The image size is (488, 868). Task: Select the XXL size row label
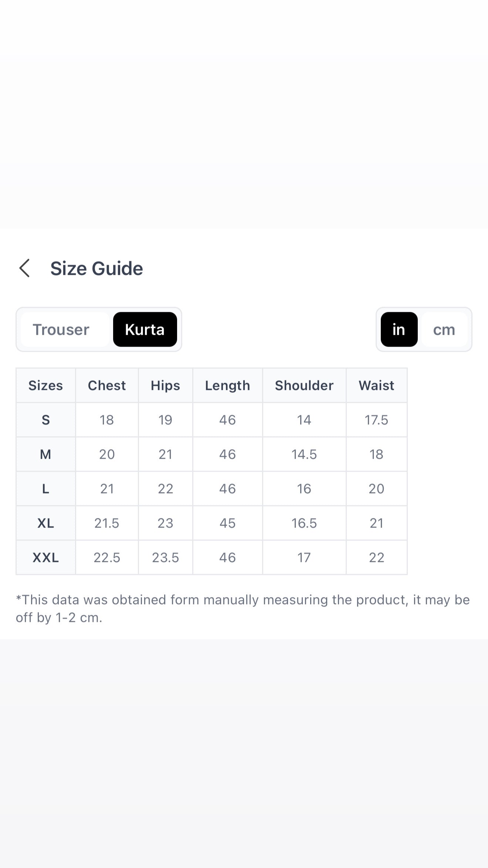click(46, 558)
